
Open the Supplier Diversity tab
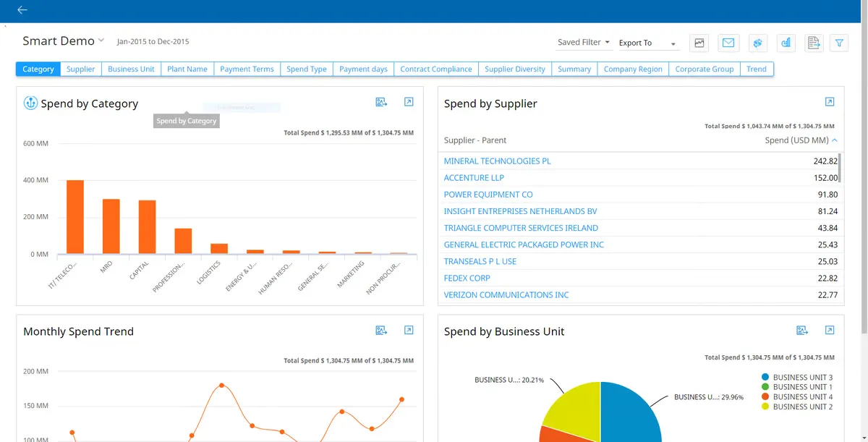coord(515,69)
